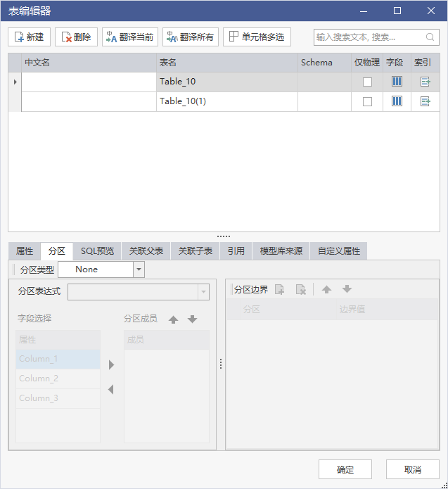Viewport: 448px width, 489px height.
Task: Open the 分区类型 None dropdown
Action: pos(139,269)
